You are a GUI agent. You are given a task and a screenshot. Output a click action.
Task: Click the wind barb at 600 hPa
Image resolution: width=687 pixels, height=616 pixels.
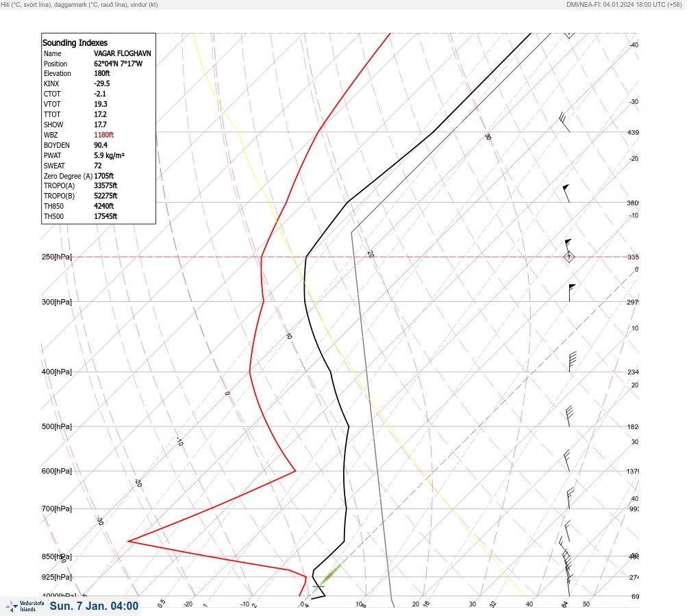(x=567, y=461)
